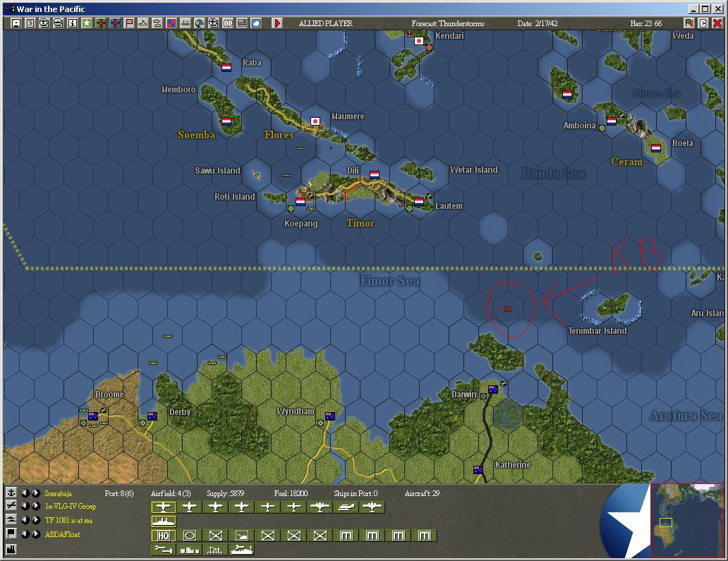This screenshot has height=561, width=728.
Task: Click the repair ship shipyard icon
Action: (241, 550)
